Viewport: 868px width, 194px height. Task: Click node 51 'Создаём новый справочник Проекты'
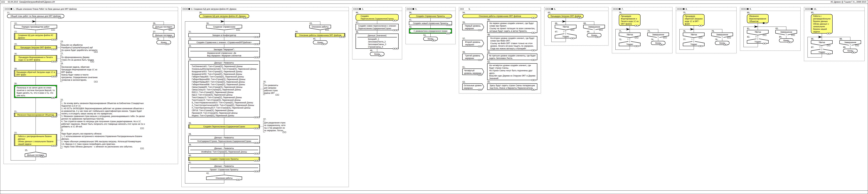point(430,23)
